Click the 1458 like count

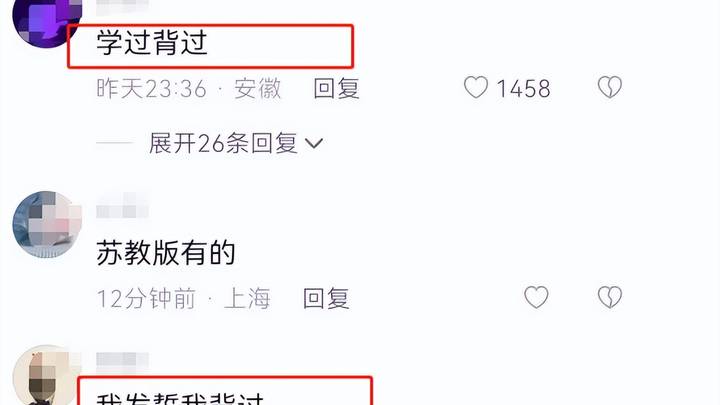click(523, 88)
